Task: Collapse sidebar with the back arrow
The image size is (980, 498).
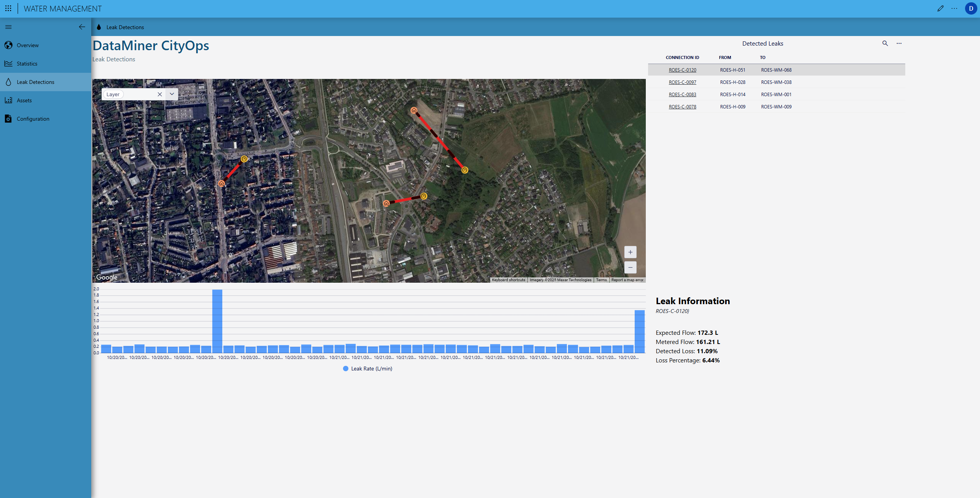Action: (82, 27)
